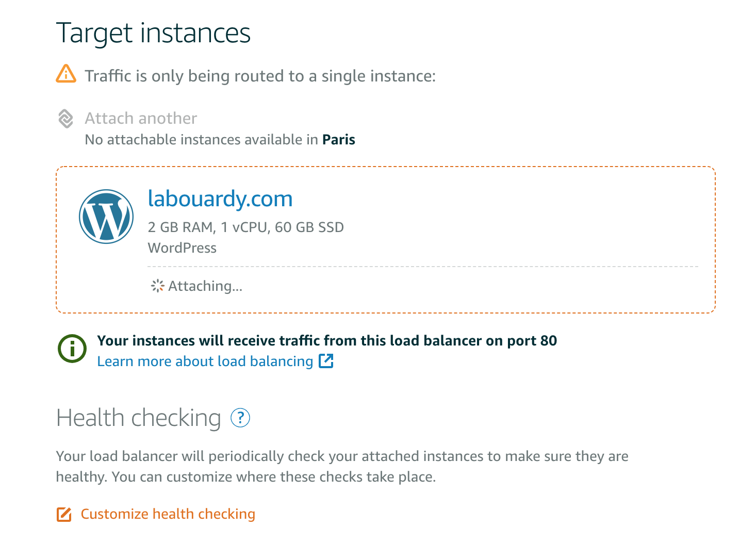Click the Customize health checking pencil icon
Viewport: 756px width, 560px height.
[x=64, y=514]
